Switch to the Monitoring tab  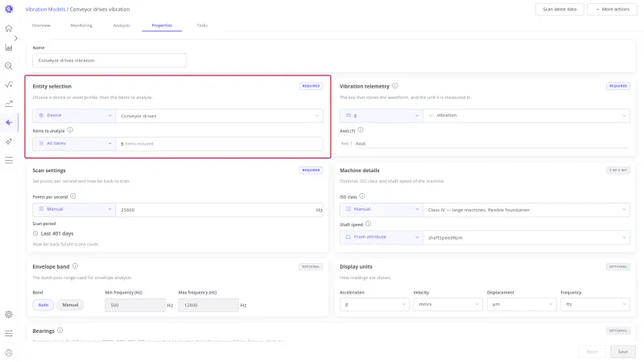[81, 26]
